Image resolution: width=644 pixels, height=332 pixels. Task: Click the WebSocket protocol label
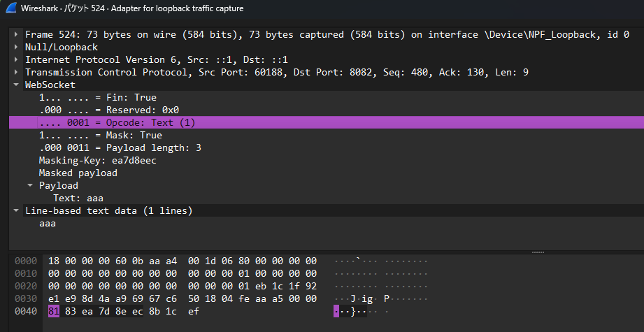(x=50, y=85)
